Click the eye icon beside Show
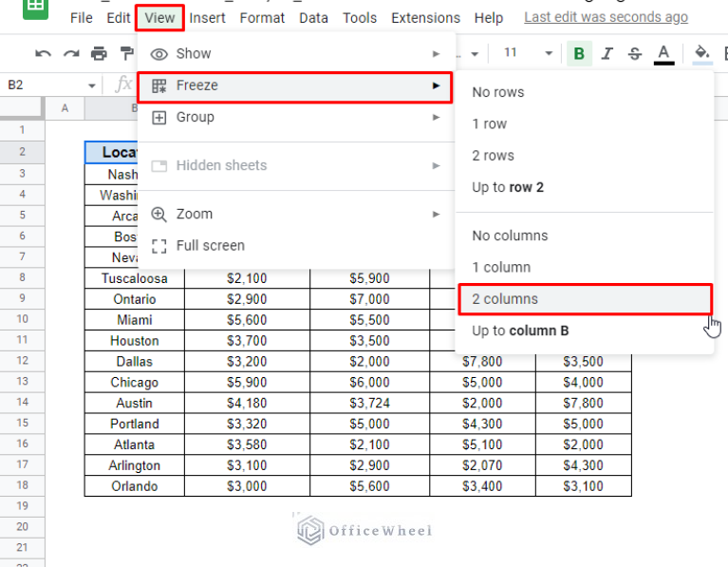Screen dimensions: 728x567 [159, 54]
